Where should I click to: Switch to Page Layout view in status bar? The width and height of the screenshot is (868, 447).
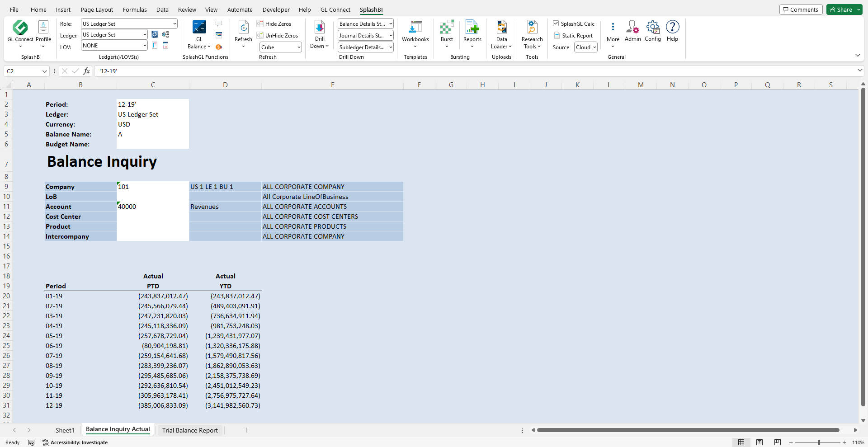click(x=759, y=442)
